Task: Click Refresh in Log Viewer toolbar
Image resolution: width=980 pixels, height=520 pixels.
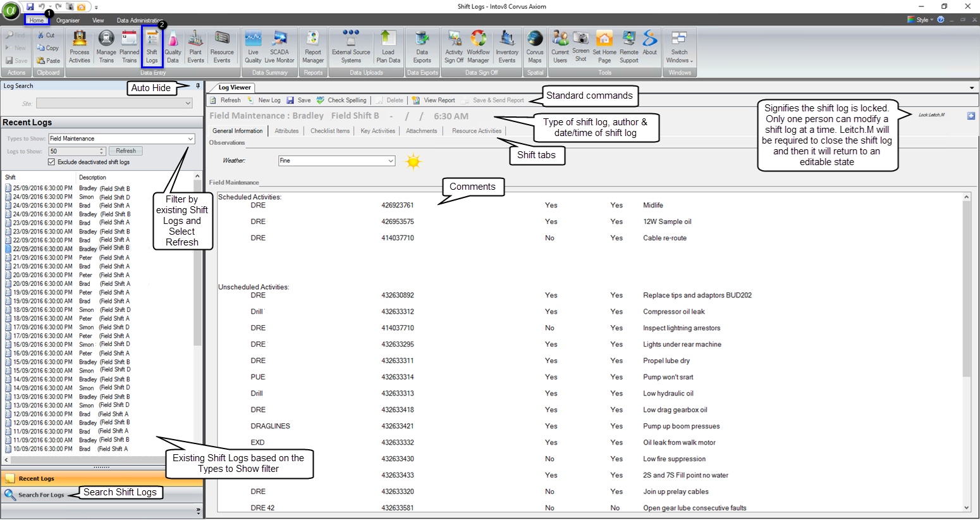Action: point(226,100)
